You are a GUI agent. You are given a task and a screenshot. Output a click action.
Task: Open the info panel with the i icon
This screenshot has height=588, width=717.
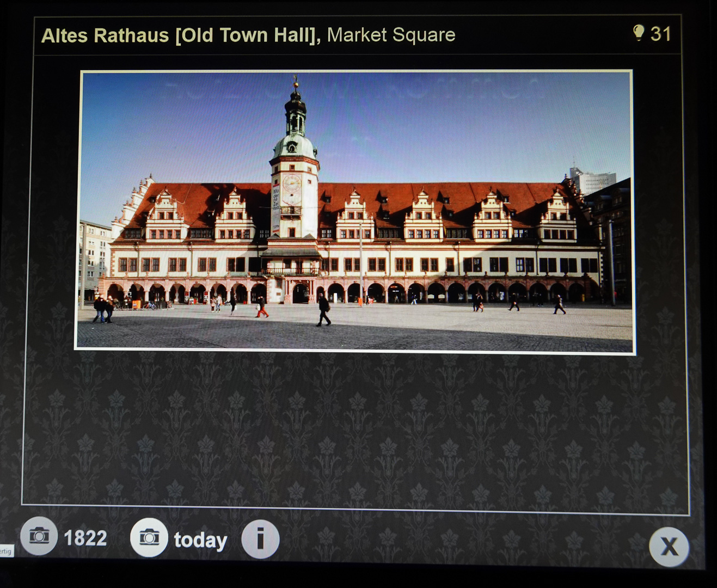point(260,539)
